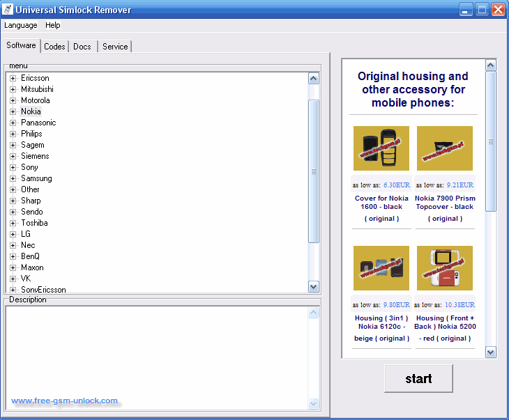Open the www.free-gsm-unlock.com link
The width and height of the screenshot is (509, 420).
[64, 400]
